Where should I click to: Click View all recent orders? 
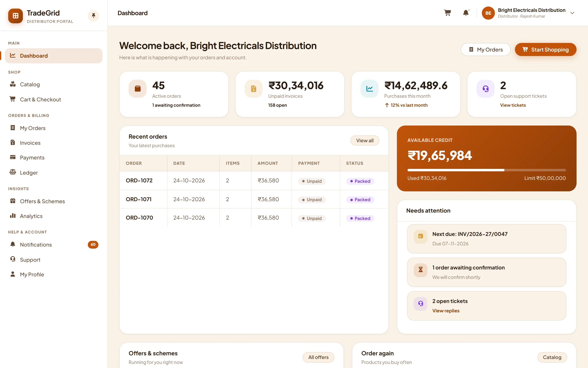point(365,140)
